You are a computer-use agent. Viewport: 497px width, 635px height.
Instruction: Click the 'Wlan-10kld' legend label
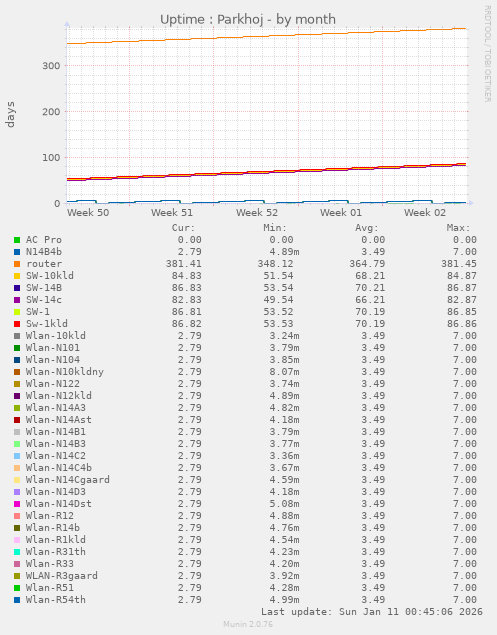56,336
